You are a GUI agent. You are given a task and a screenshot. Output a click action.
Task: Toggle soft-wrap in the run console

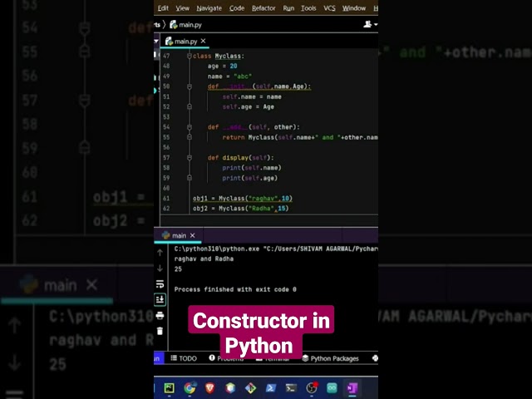(160, 283)
